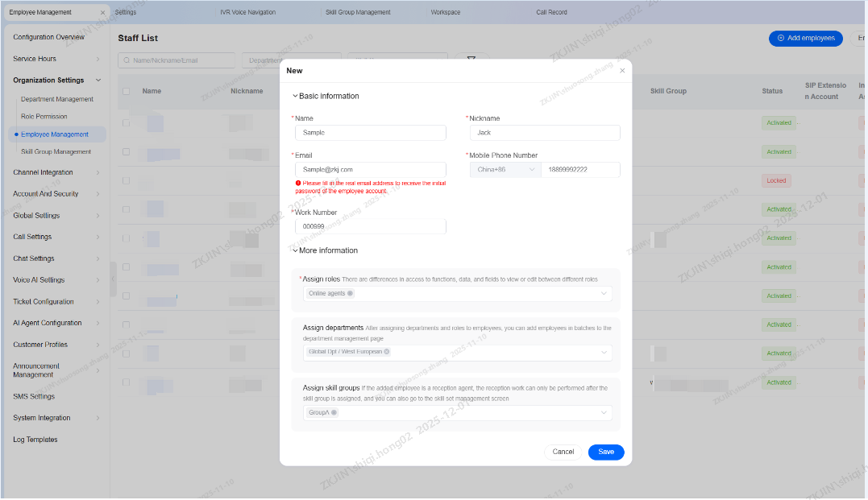Click into the Work Number field
This screenshot has width=868, height=500.
tap(370, 227)
